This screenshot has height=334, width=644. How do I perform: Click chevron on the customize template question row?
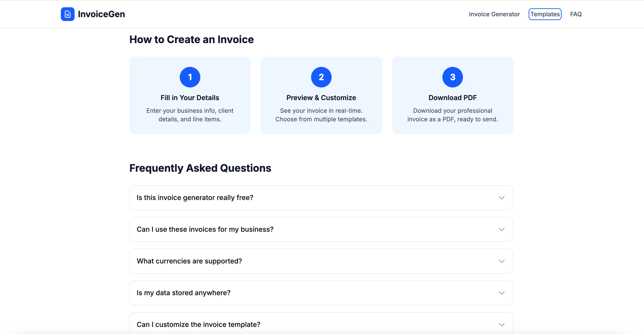[x=502, y=325]
